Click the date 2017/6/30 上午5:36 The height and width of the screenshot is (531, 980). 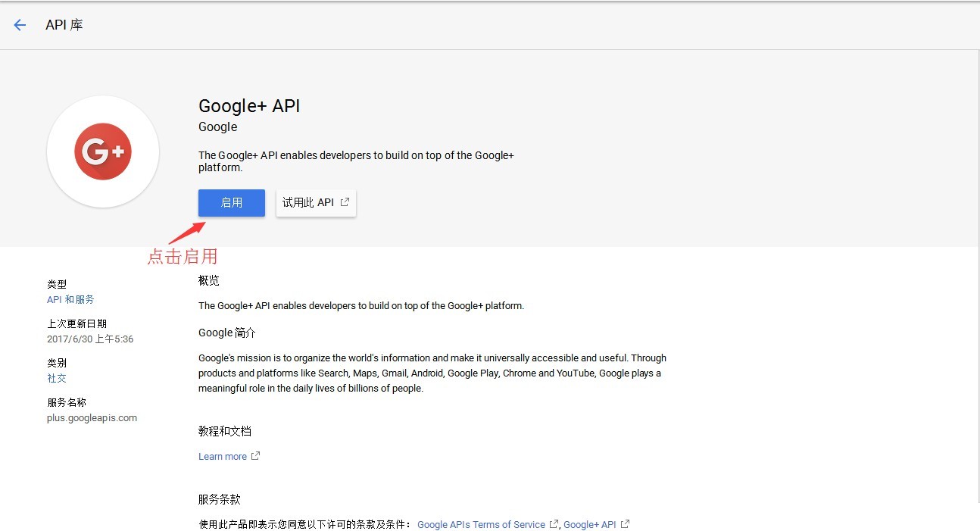pos(90,339)
